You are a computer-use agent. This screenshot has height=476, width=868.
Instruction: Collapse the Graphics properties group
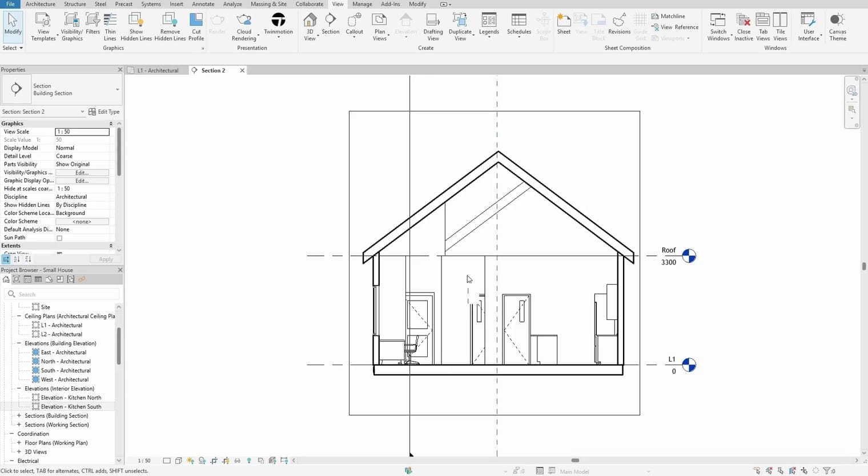[111, 123]
